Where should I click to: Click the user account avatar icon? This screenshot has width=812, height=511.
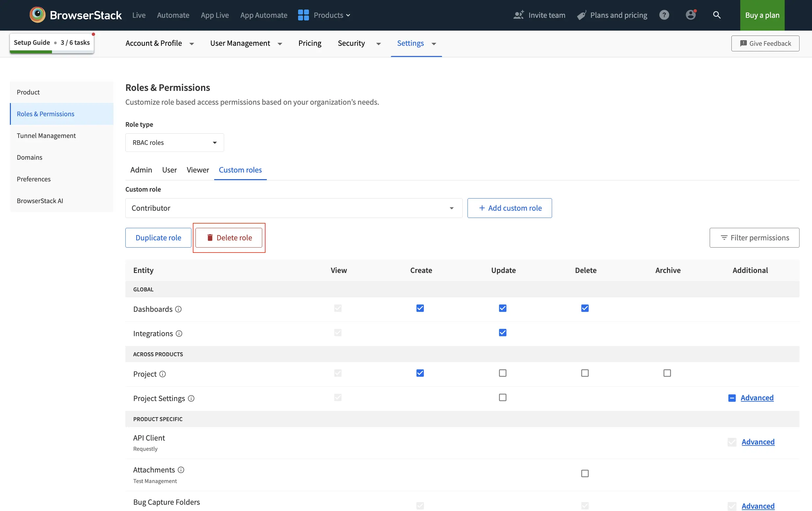[x=690, y=15]
